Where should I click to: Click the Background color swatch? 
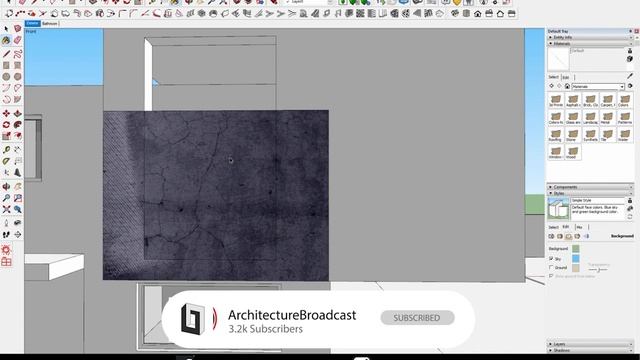click(x=576, y=249)
